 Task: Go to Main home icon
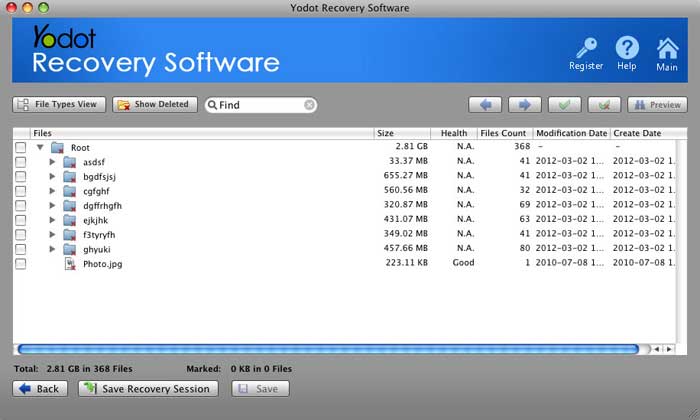(667, 47)
